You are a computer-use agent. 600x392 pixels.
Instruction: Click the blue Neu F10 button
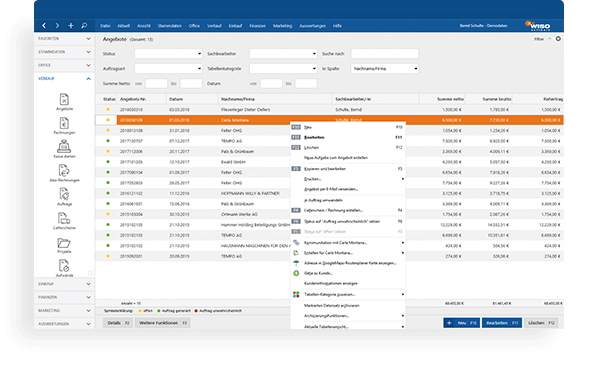(461, 323)
